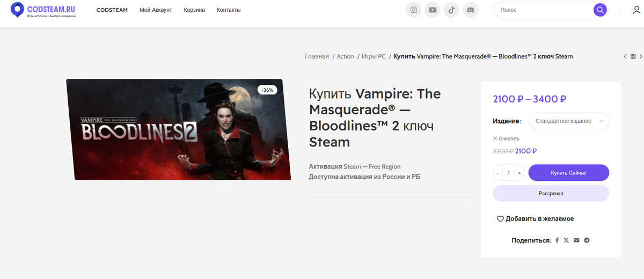Image resolution: width=644 pixels, height=279 pixels.
Task: Click the quantity number field
Action: [508, 173]
